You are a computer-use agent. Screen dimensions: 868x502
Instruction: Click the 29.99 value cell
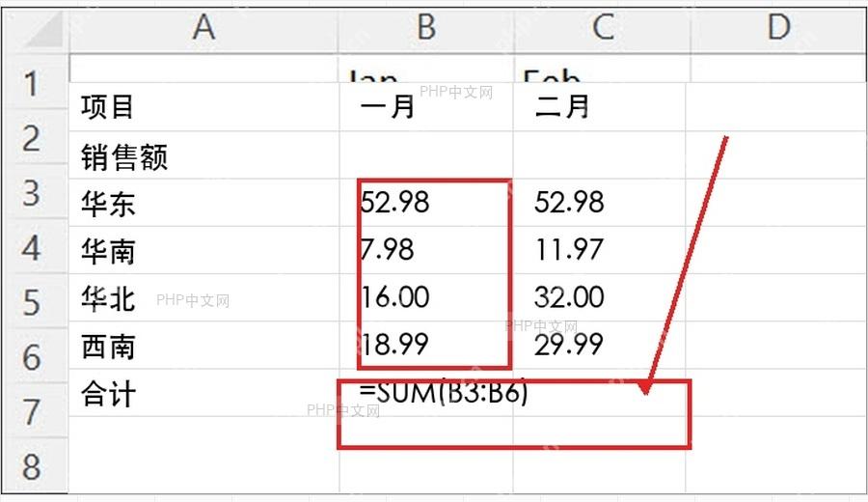coord(600,346)
